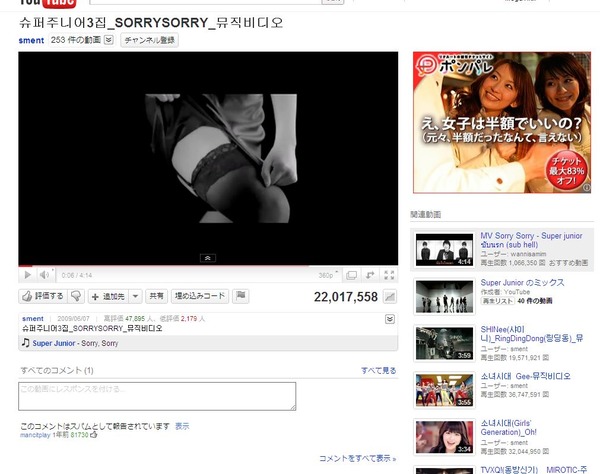Open MV Sorry Sorry sub thai thumbnail
Viewport: 600px width, 474px height.
pos(444,250)
